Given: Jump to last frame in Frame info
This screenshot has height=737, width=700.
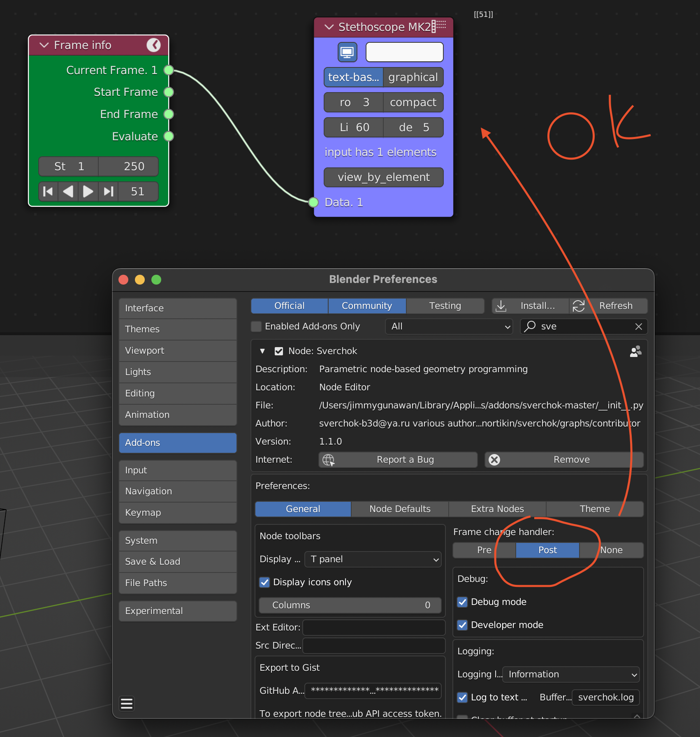Looking at the screenshot, I should pos(108,191).
